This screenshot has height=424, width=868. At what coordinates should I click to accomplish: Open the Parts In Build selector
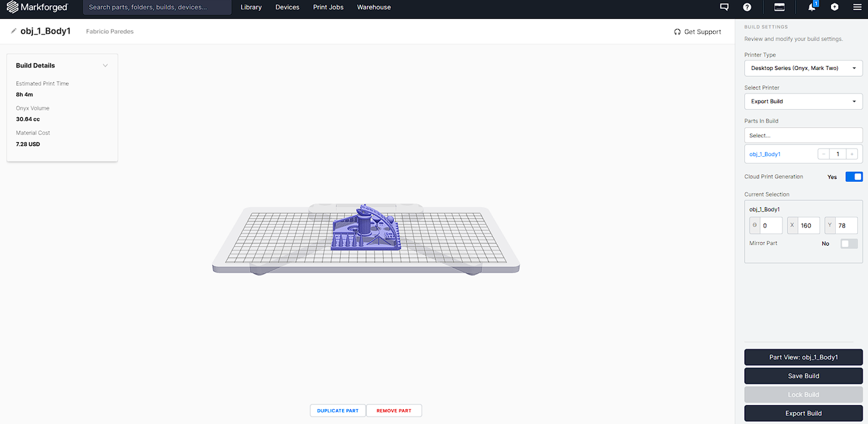(x=803, y=135)
